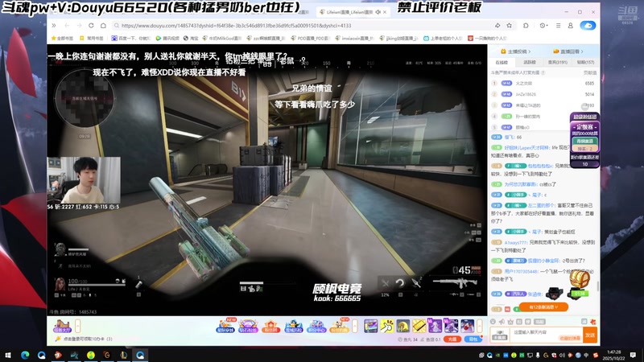Open the browser hamburger menu
Screen dimensions: 644x362
click(558, 26)
